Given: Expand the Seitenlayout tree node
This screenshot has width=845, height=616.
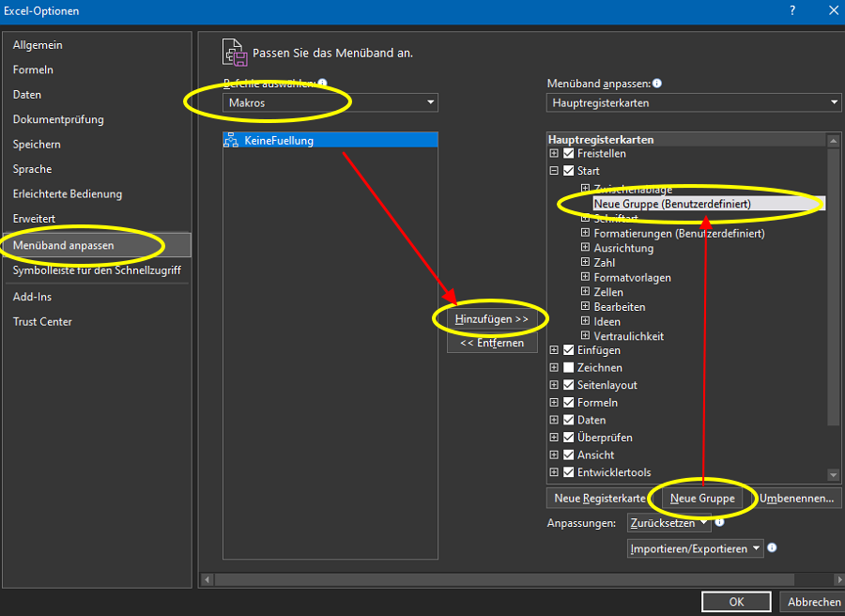Looking at the screenshot, I should 553,385.
